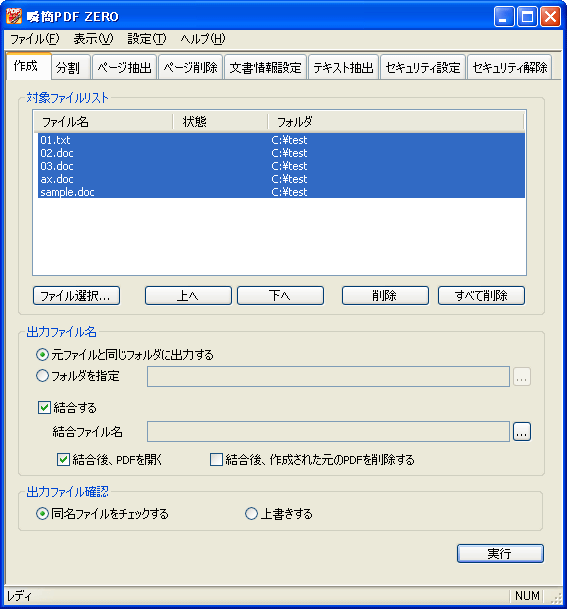Viewport: 567px width, 609px height.
Task: Click the ファイル選択... button
Action: tap(76, 296)
